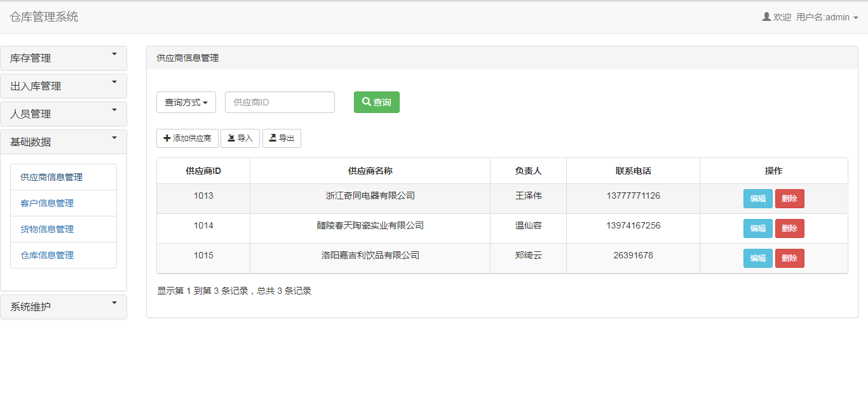This screenshot has width=868, height=417.
Task: Collapse the 基础数据 sidebar section
Action: [x=64, y=142]
